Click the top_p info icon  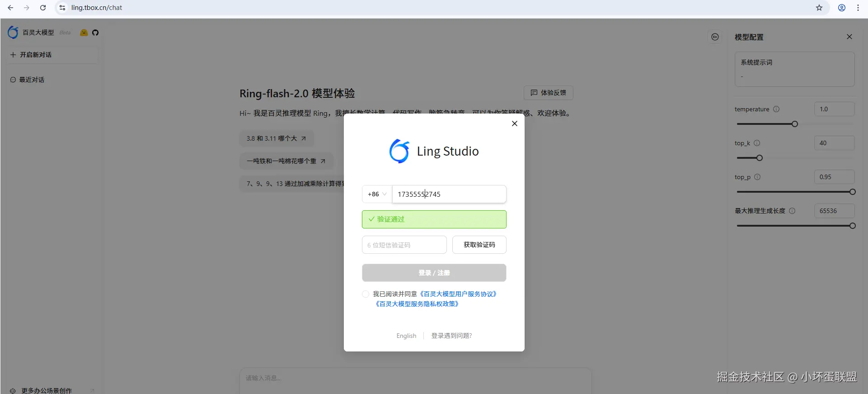[x=757, y=177]
